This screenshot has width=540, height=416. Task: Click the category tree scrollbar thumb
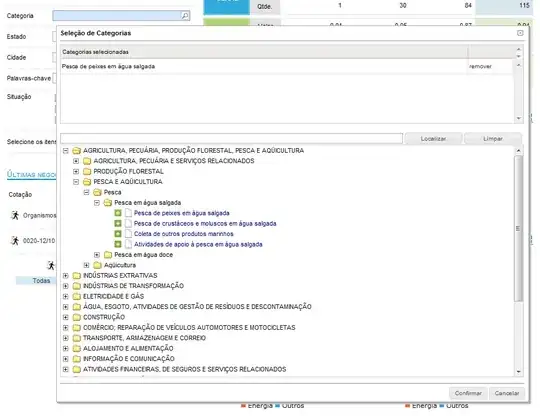pyautogui.click(x=518, y=229)
